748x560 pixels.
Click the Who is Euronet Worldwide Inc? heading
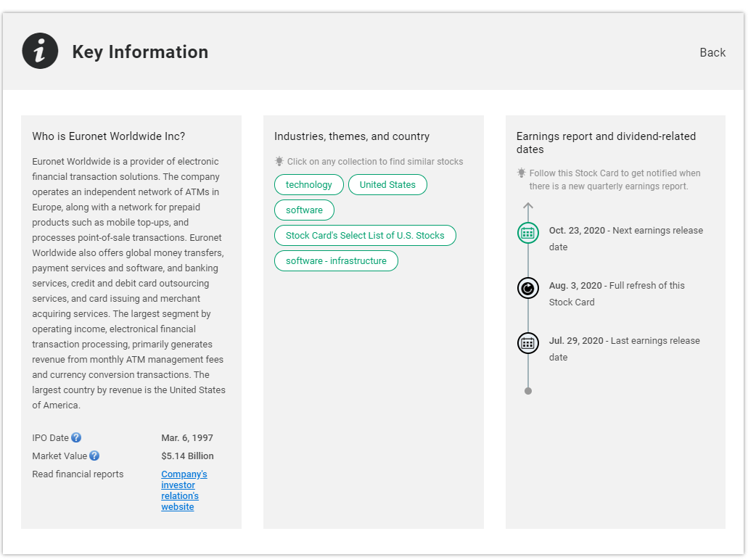(108, 136)
